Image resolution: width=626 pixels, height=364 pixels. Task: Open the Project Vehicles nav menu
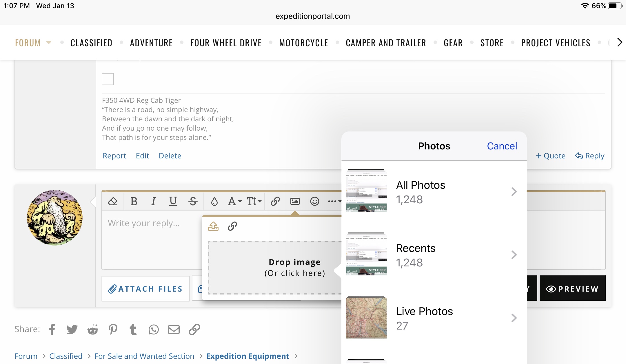556,43
